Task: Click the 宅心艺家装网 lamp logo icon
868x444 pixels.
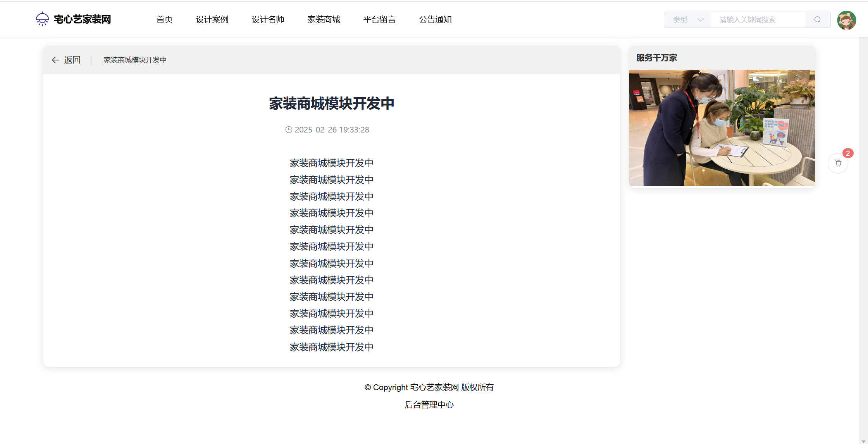Action: coord(42,19)
